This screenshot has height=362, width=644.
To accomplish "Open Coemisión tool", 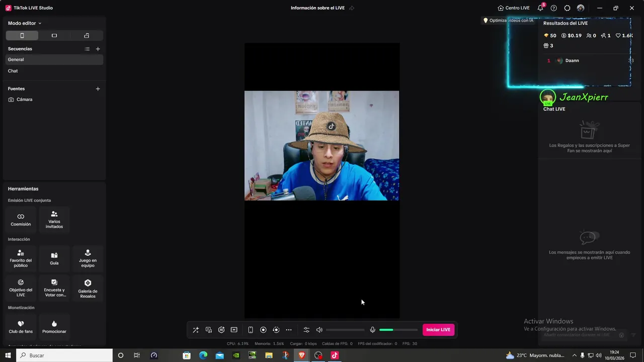I will pos(21,220).
